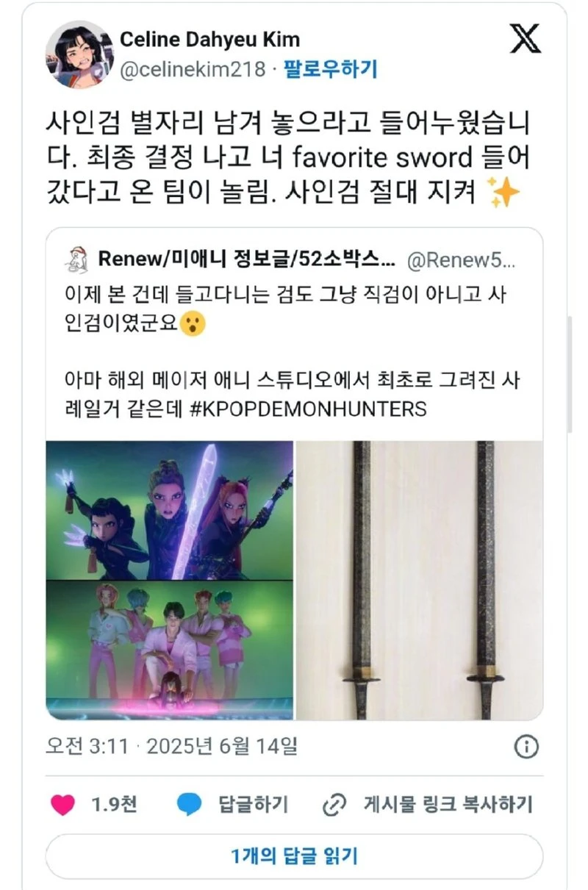
Task: Open the info circle icon
Action: click(526, 747)
